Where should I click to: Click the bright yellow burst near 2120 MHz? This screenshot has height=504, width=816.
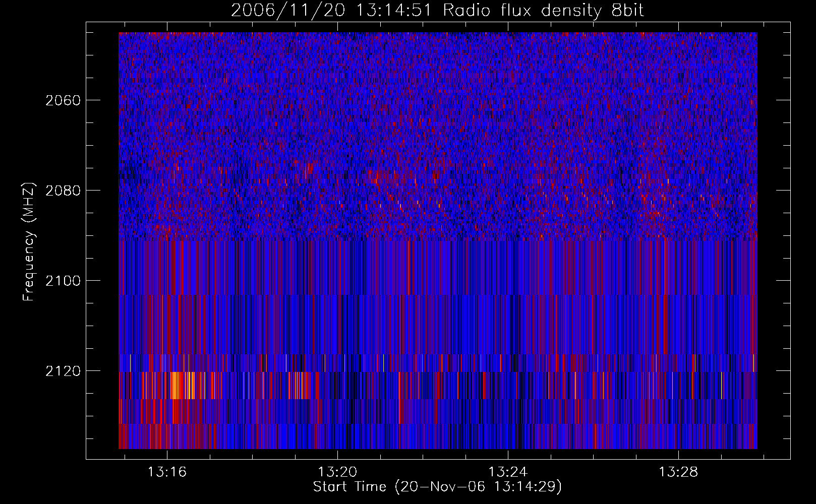[183, 386]
